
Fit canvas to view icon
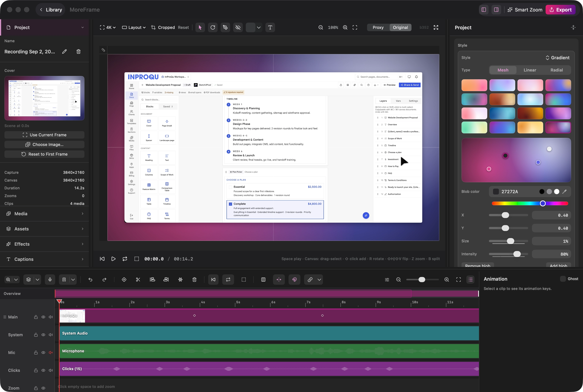(x=355, y=27)
